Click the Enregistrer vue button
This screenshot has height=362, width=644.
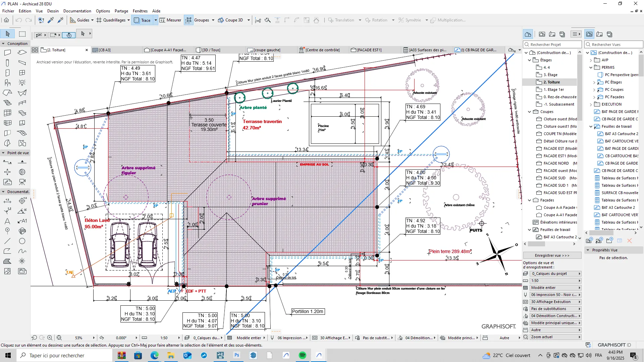point(552,255)
